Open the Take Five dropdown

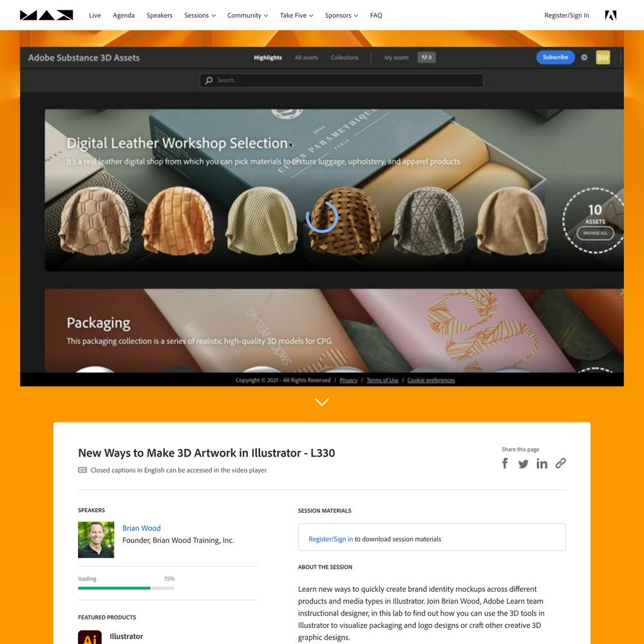pos(296,15)
